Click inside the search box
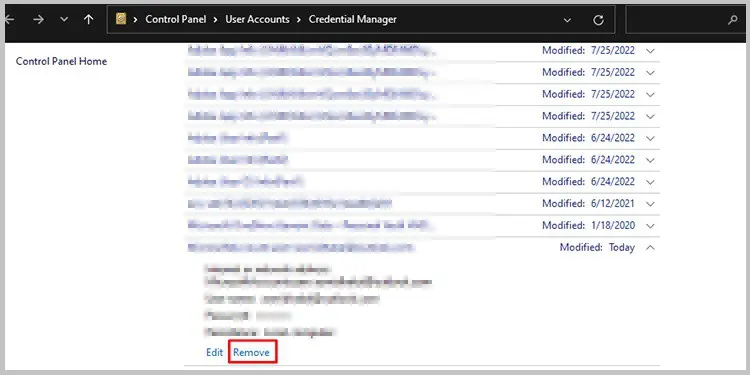Screen dimensions: 750x375 [685, 20]
